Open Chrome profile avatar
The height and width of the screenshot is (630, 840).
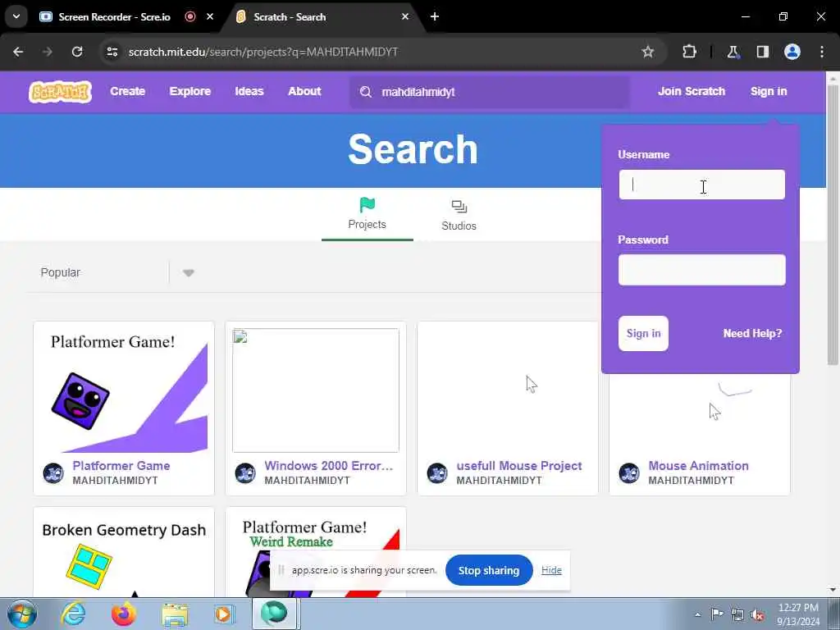pyautogui.click(x=792, y=52)
